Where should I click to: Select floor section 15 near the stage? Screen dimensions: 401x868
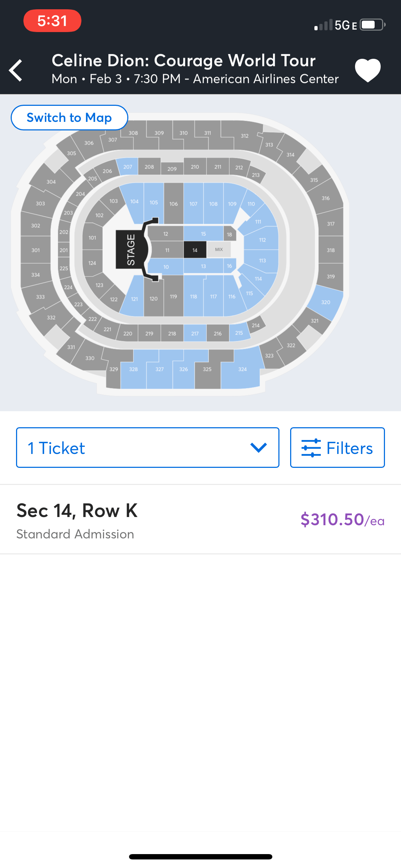pyautogui.click(x=203, y=234)
